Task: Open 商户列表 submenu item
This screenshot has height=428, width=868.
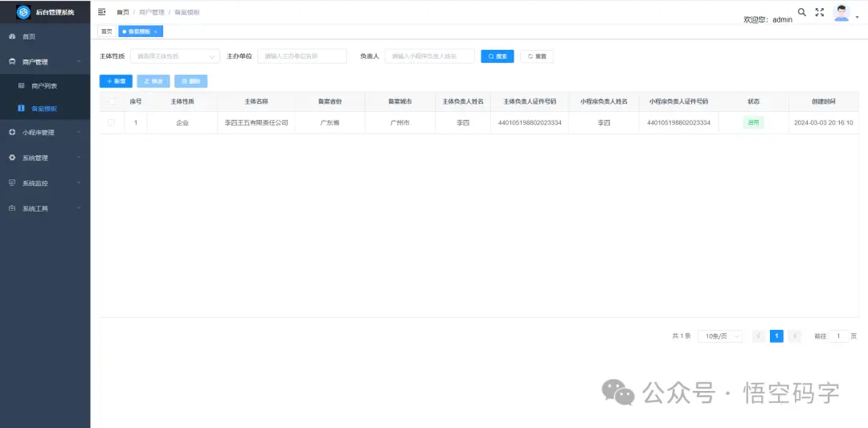Action: coord(45,86)
